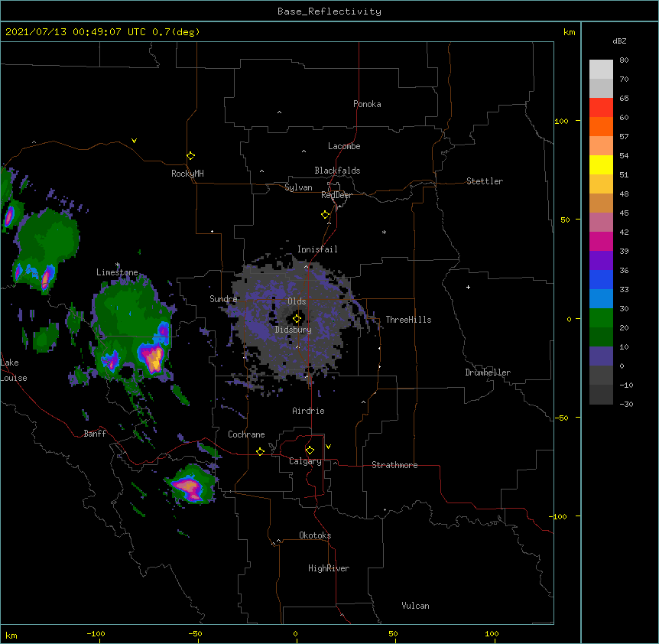Click the ThreeHills town label
Screen dimensions: 659x644
408,320
